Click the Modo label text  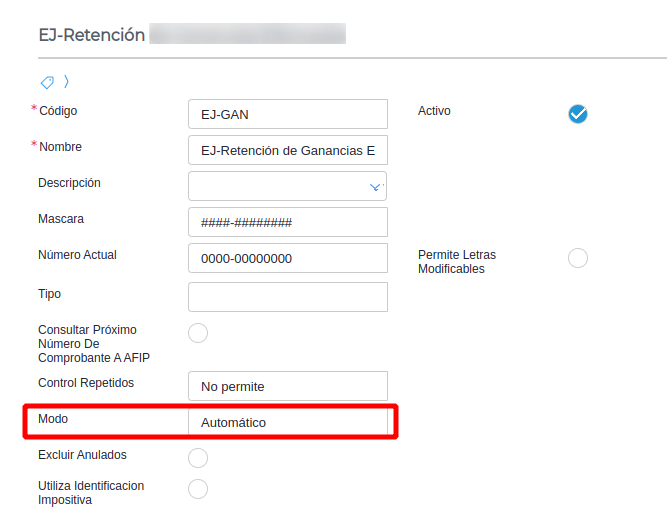coord(54,419)
